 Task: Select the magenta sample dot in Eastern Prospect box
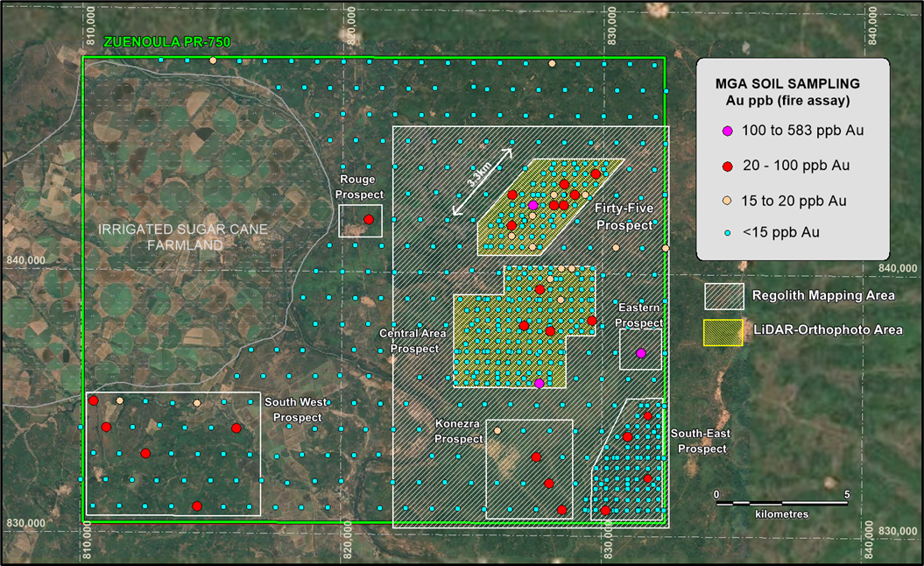pos(641,353)
